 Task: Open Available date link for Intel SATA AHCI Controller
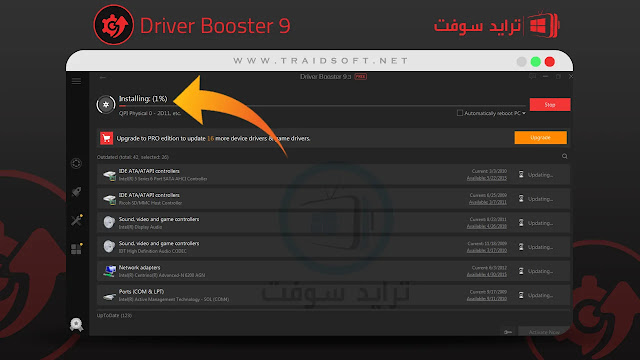[x=487, y=178]
